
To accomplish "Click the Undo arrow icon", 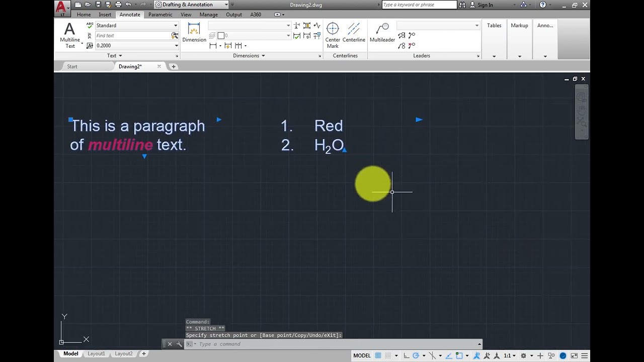I will [x=128, y=5].
